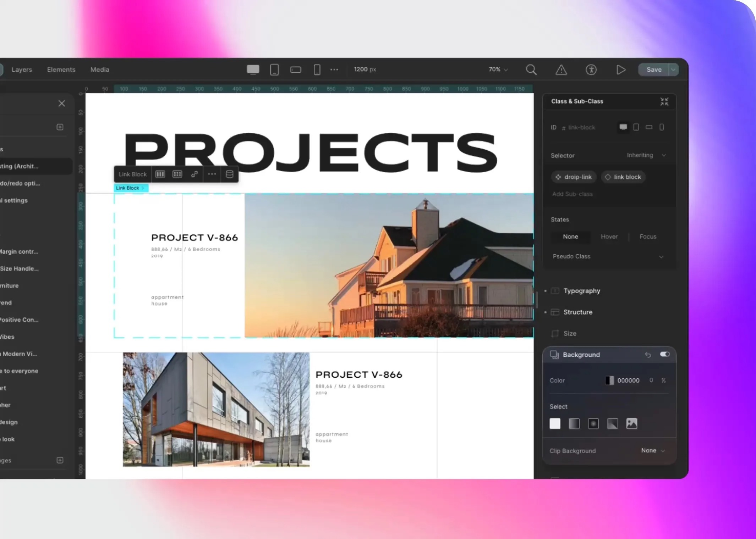Screen dimensions: 756x539
Task: Expand the Structure section
Action: click(x=577, y=312)
